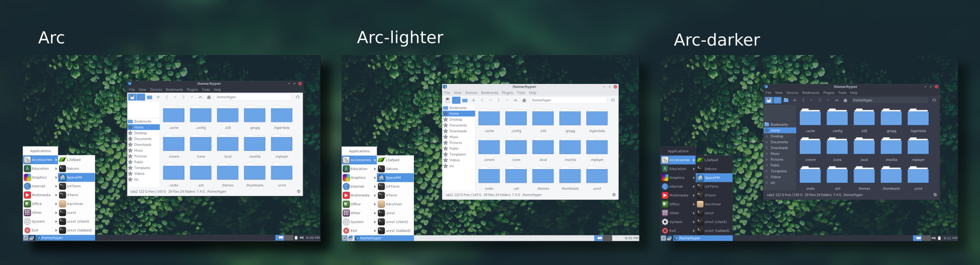Click the volume icon in Arc panel tray
The width and height of the screenshot is (980, 265).
pos(301,238)
